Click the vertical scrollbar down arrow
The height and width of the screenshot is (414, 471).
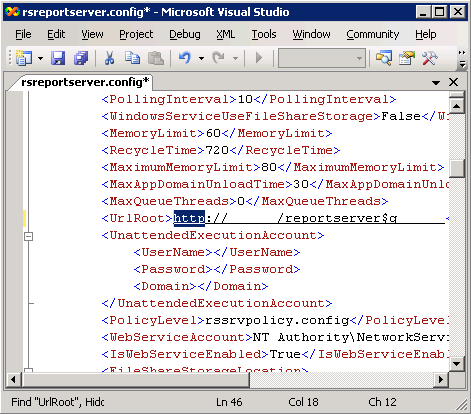[x=456, y=363]
